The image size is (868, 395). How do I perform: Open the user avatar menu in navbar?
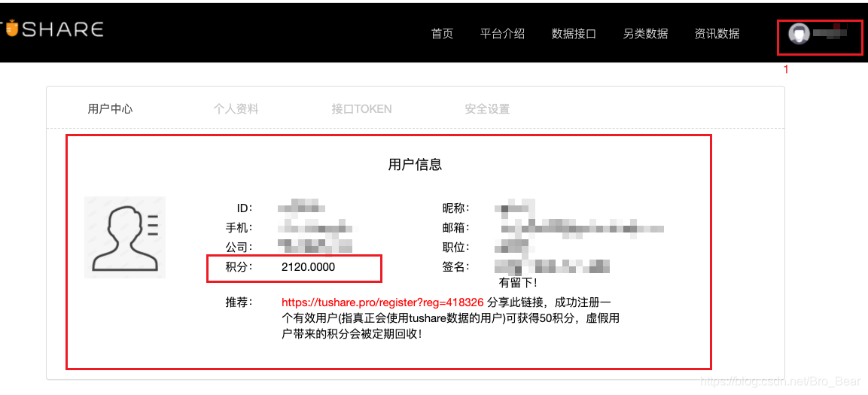pos(799,34)
